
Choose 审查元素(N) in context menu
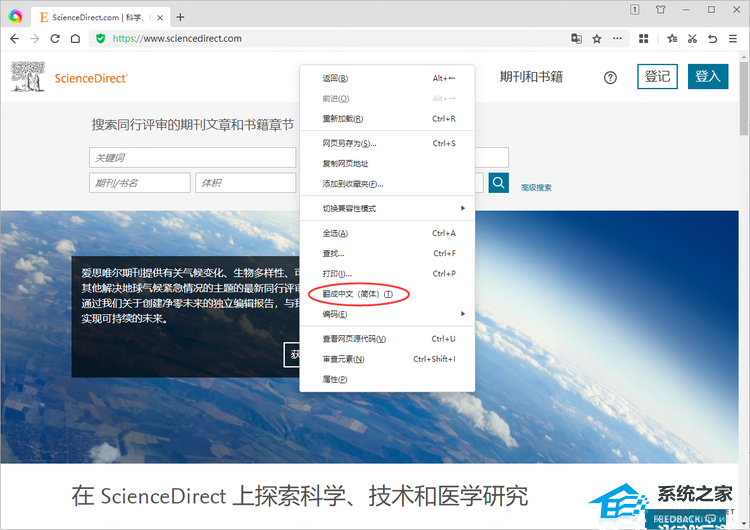387,359
